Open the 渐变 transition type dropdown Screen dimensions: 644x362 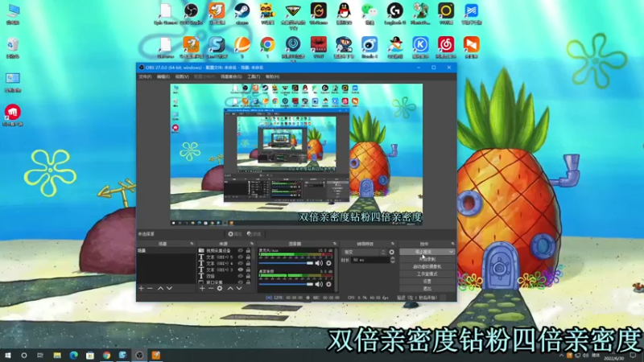(x=365, y=252)
